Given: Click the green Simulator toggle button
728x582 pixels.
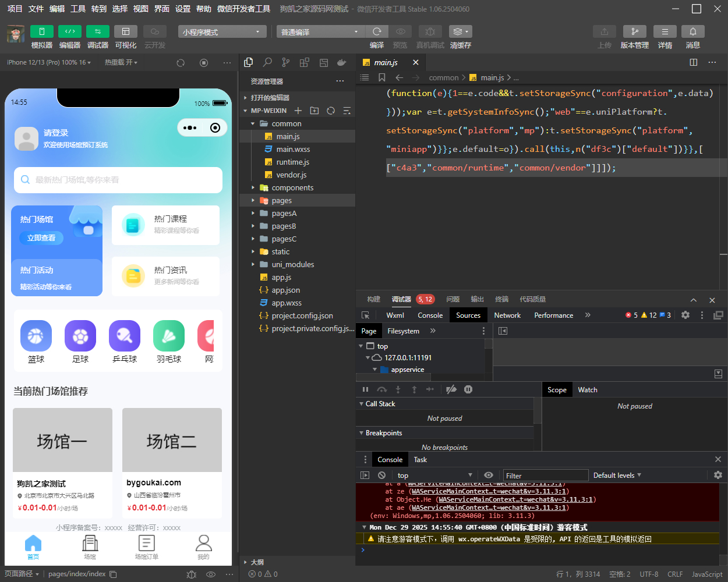Looking at the screenshot, I should click(x=41, y=31).
